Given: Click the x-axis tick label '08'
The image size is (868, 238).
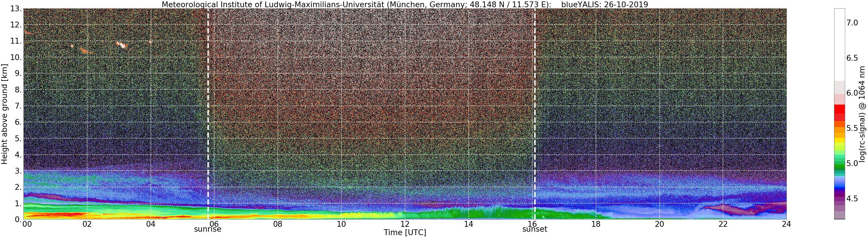Looking at the screenshot, I should pos(278,224).
